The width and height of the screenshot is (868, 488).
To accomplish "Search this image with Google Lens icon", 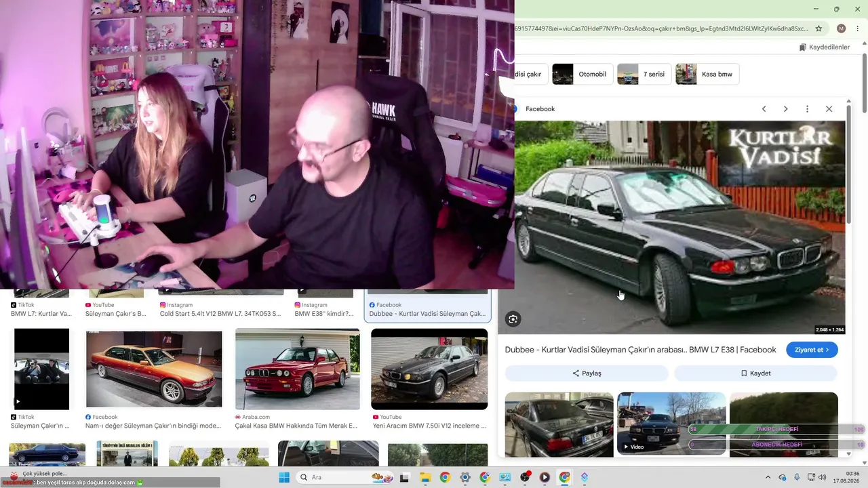I will point(513,319).
